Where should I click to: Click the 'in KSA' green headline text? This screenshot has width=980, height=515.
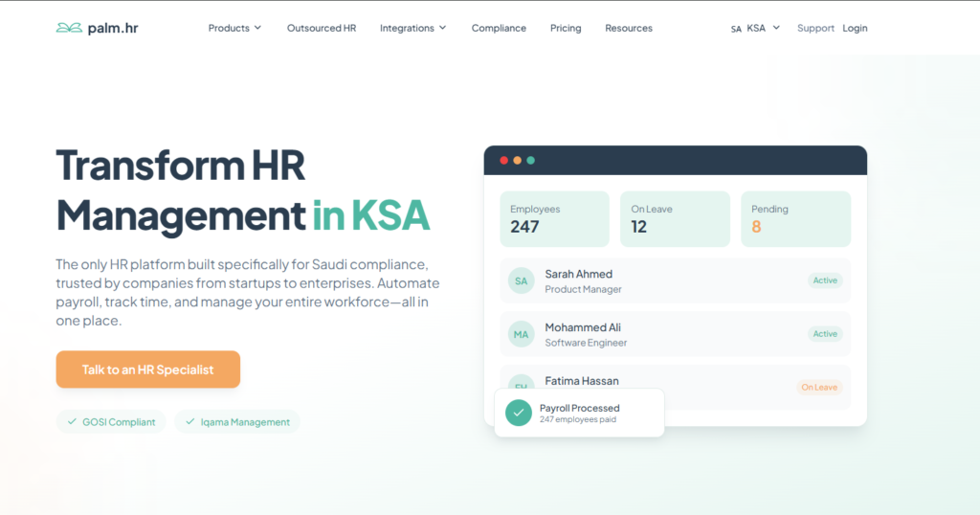pos(371,215)
